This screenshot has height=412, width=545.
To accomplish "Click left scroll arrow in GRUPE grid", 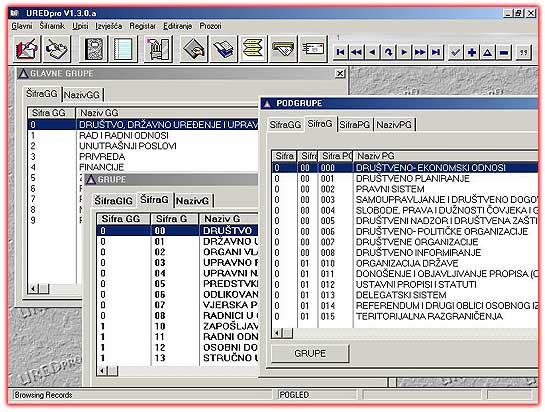I will [x=102, y=371].
